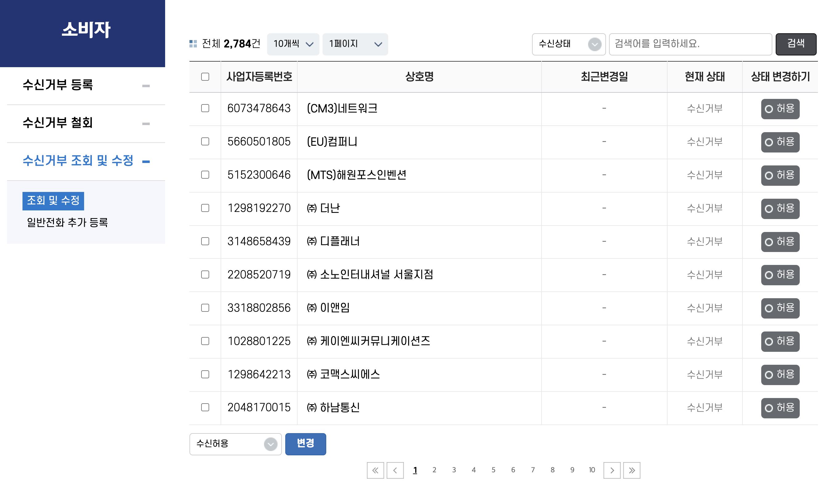Click minus icon beside 수신거부 철회
833x504 pixels.
click(146, 124)
